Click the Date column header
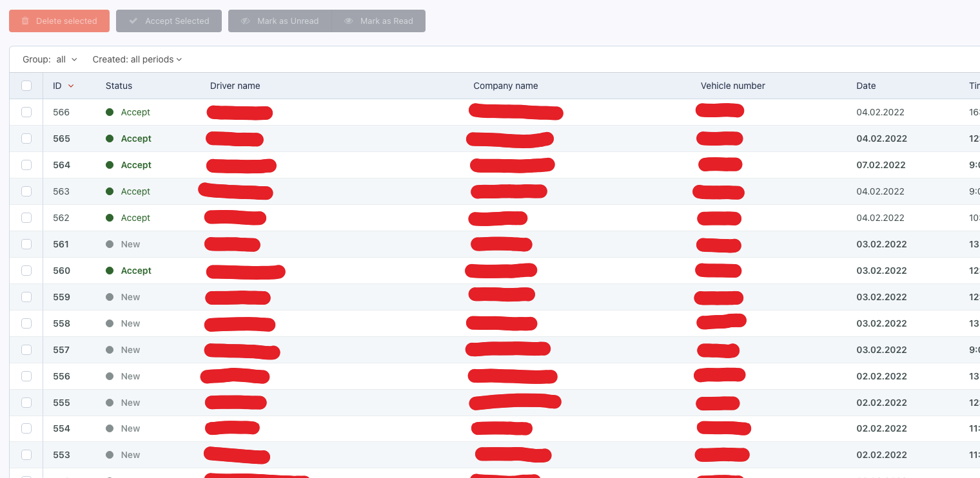This screenshot has height=478, width=980. point(866,85)
